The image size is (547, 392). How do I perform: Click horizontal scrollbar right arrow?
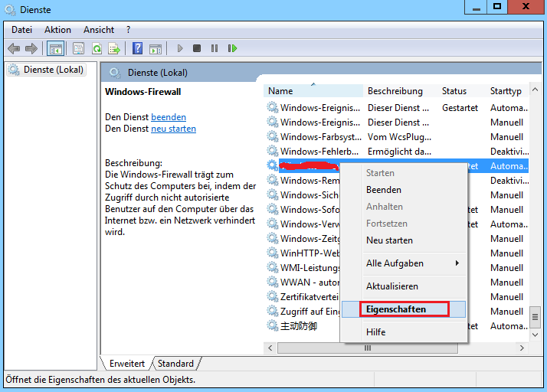click(x=522, y=348)
